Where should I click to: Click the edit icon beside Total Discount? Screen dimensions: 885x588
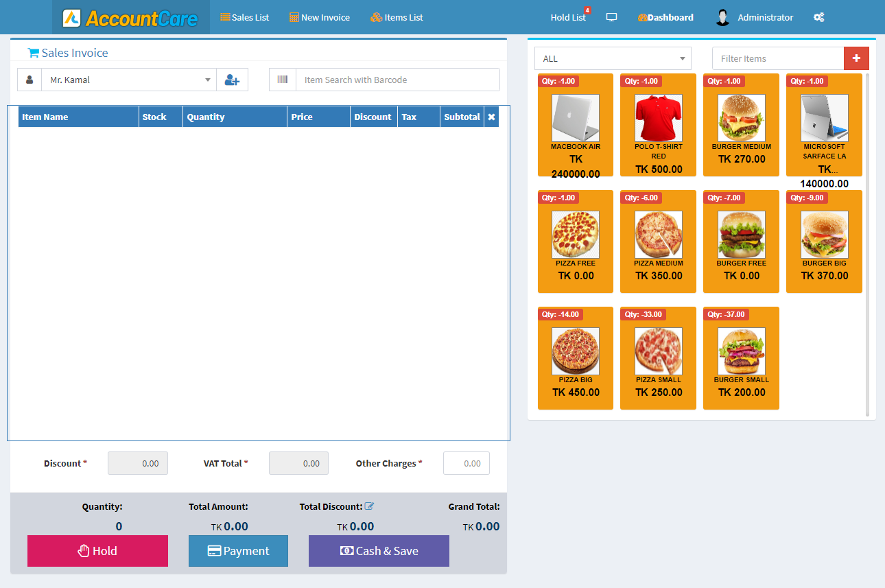pos(370,506)
